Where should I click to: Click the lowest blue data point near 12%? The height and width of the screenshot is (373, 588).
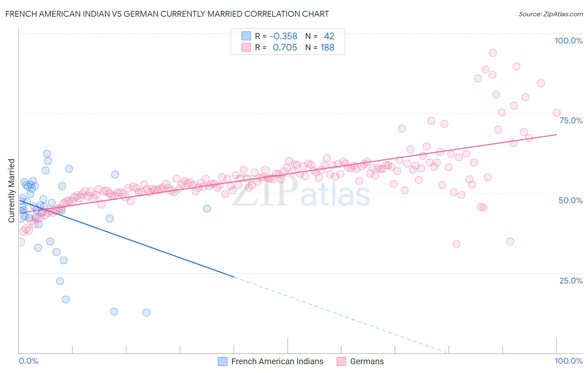tap(146, 312)
